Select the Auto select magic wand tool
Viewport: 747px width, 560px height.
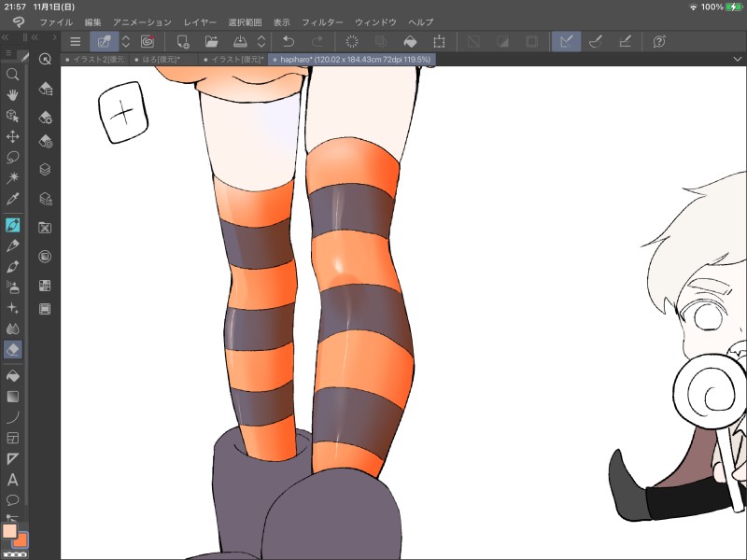pyautogui.click(x=13, y=178)
